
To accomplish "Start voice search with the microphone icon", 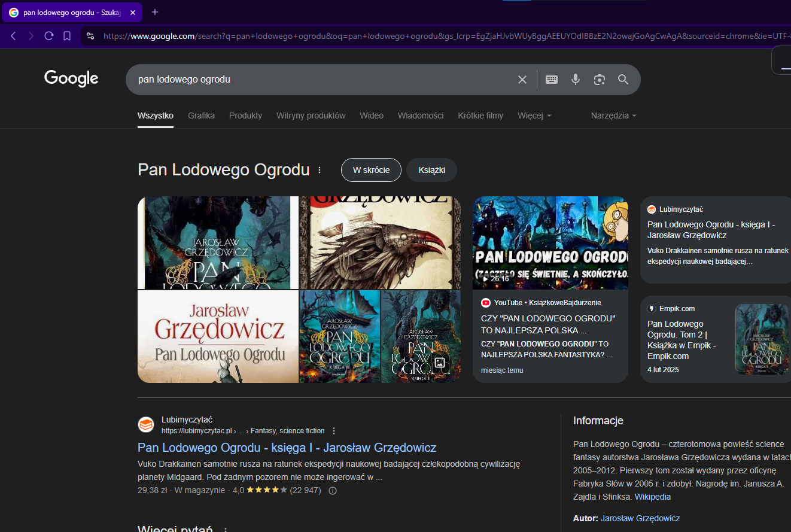I will click(576, 80).
